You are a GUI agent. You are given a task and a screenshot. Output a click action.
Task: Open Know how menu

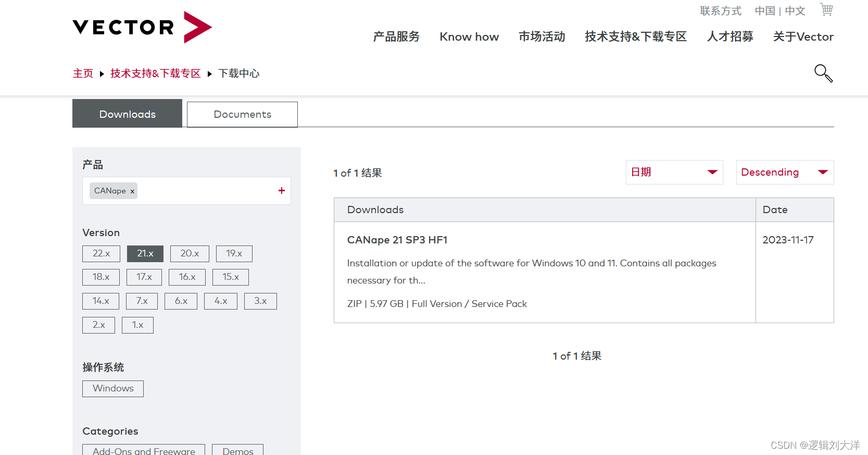469,36
